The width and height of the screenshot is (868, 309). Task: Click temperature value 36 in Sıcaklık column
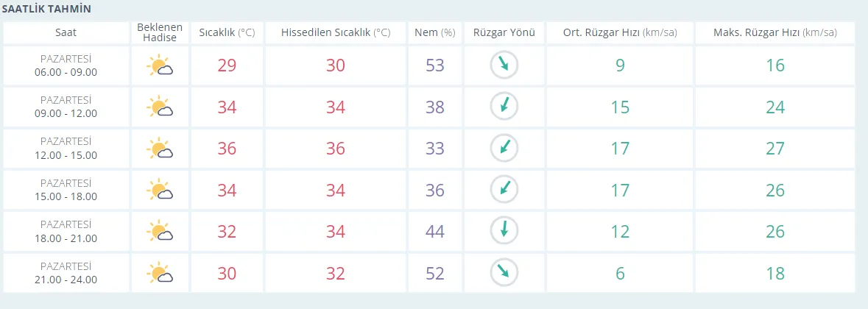227,148
